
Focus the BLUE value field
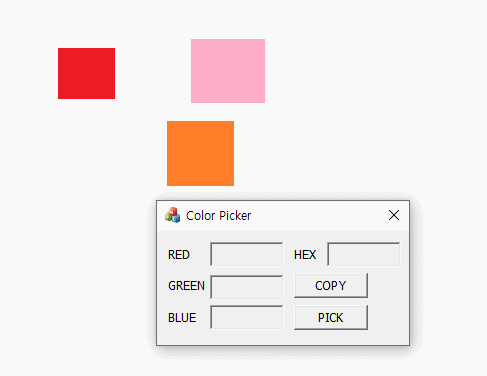click(x=247, y=317)
